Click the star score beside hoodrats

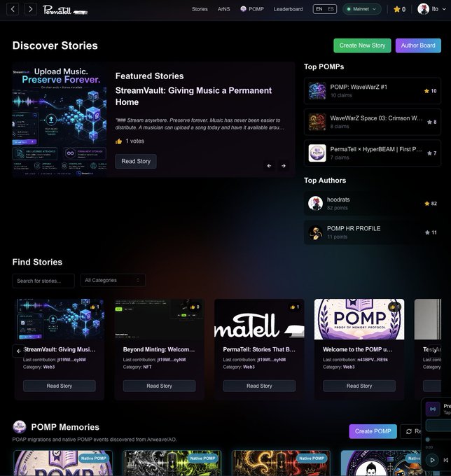[x=431, y=204]
